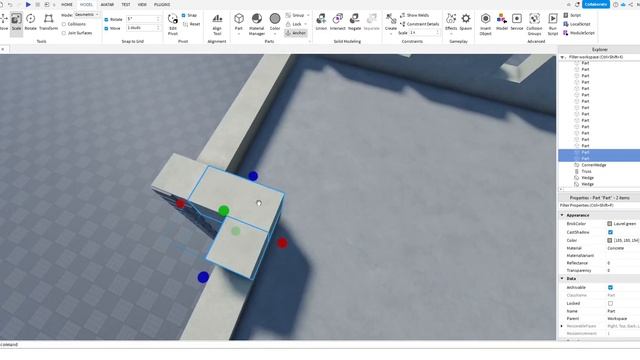Open the Group dropdown arrow
The width and height of the screenshot is (640, 360).
click(x=308, y=15)
